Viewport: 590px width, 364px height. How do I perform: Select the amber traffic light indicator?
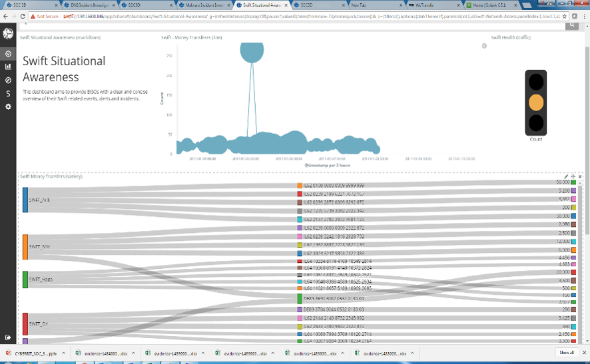click(x=536, y=102)
